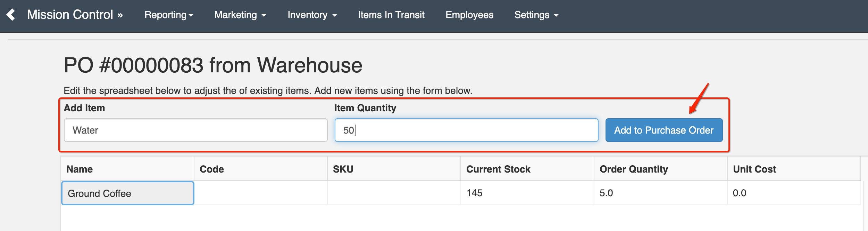This screenshot has height=231, width=868.
Task: Select the Ground Coffee name cell
Action: pos(128,193)
